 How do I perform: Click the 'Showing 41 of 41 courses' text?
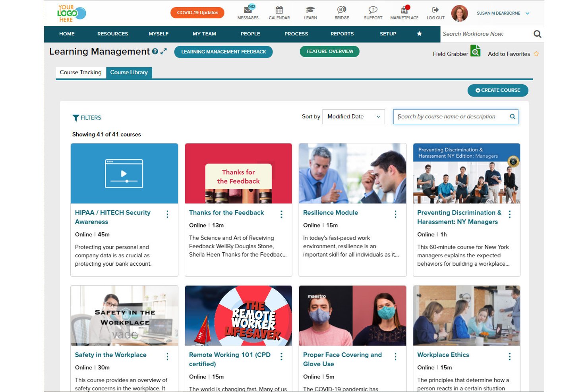click(x=106, y=135)
